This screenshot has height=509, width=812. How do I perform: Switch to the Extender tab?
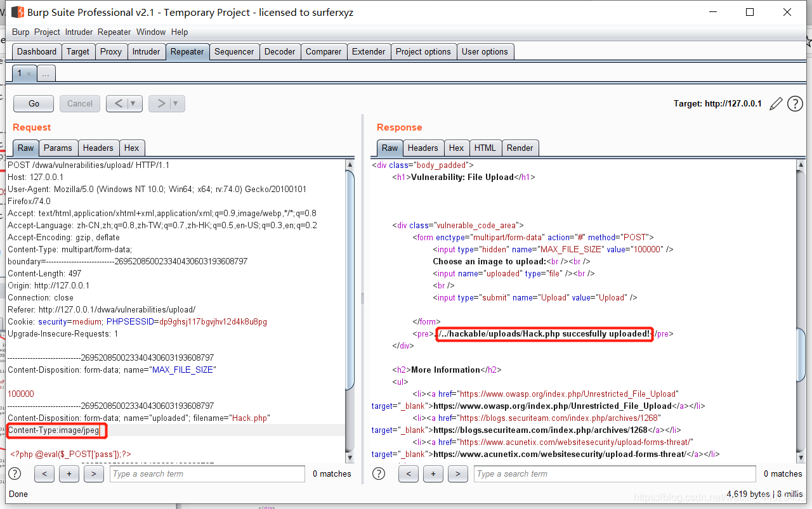pyautogui.click(x=369, y=51)
